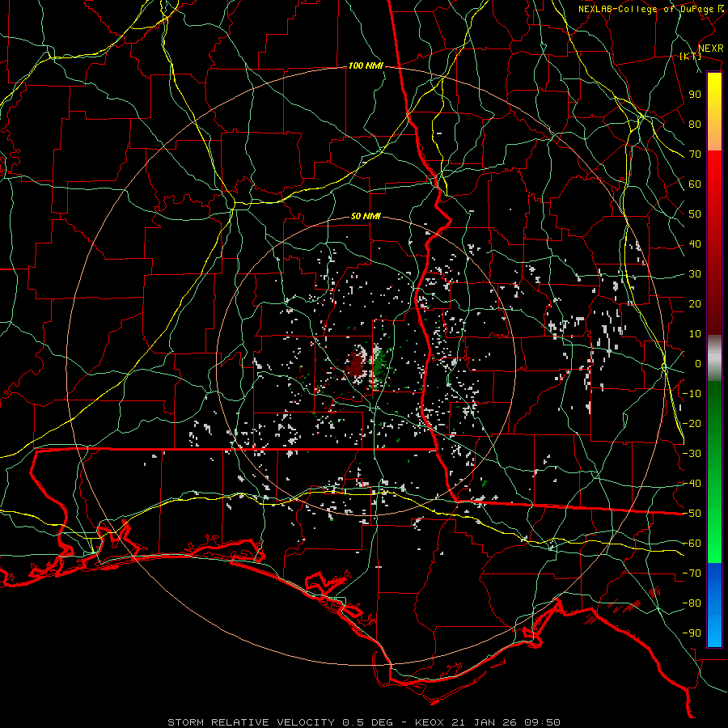Select the 60 value on velocity scale
Image resolution: width=728 pixels, height=728 pixels.
point(695,184)
